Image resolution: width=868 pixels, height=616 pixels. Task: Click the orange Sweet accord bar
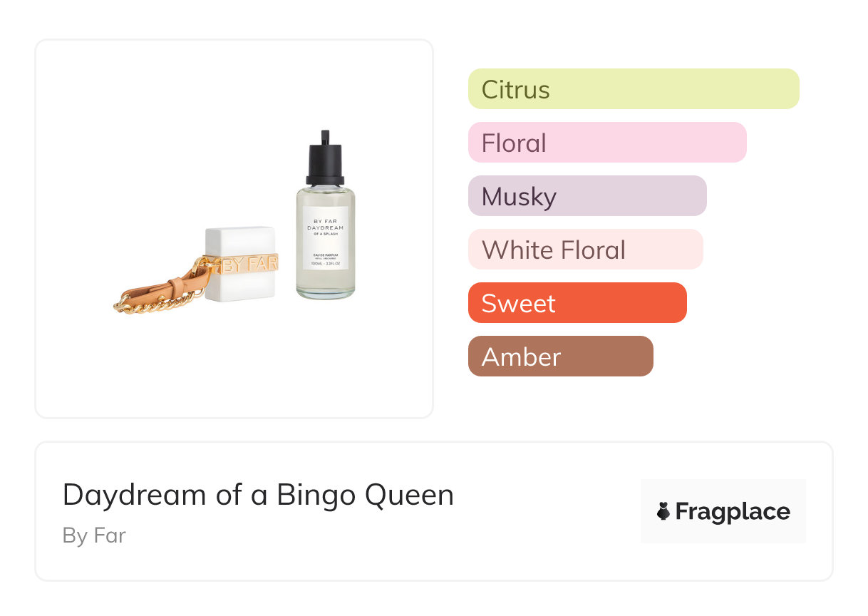click(x=577, y=303)
